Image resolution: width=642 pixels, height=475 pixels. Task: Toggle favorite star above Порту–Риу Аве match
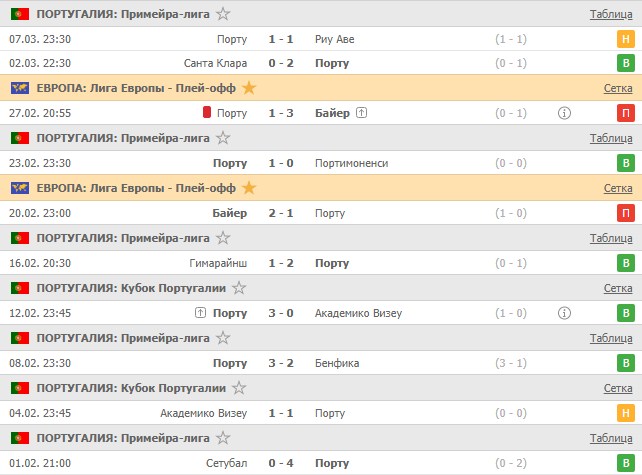[223, 14]
